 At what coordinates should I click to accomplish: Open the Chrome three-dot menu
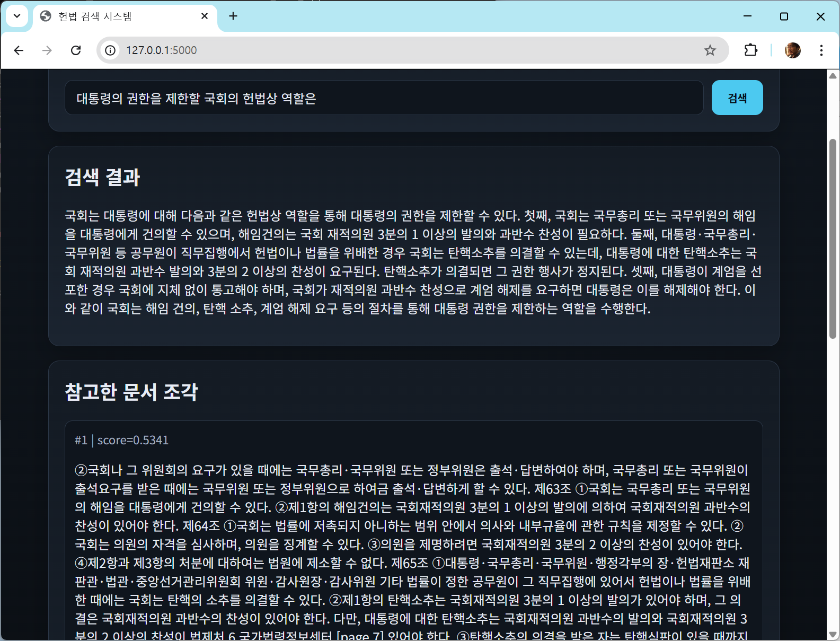coord(821,50)
